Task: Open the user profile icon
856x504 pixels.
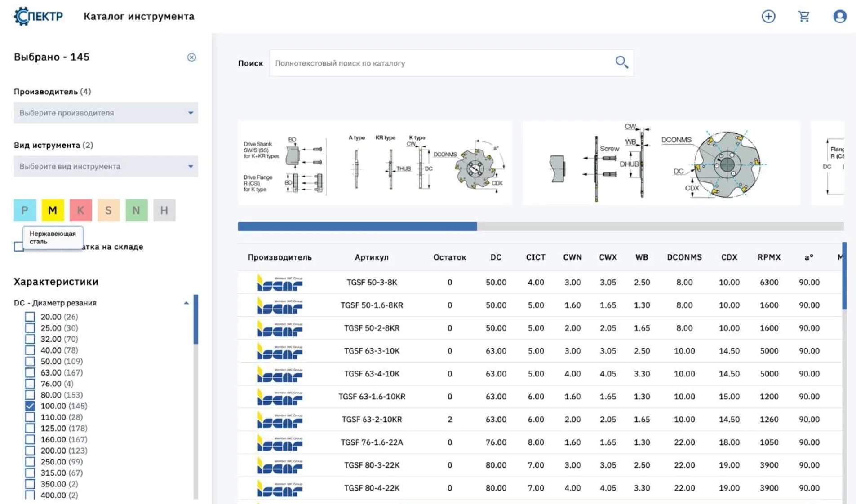Action: click(839, 17)
